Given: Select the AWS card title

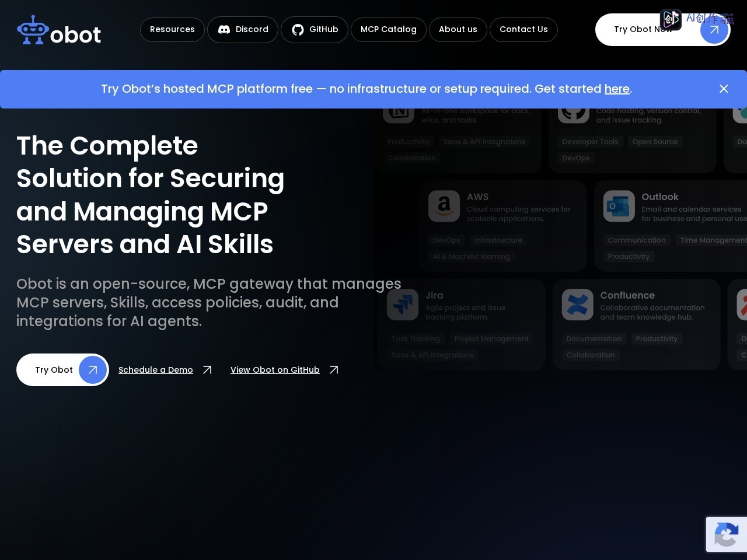Looking at the screenshot, I should point(478,197).
